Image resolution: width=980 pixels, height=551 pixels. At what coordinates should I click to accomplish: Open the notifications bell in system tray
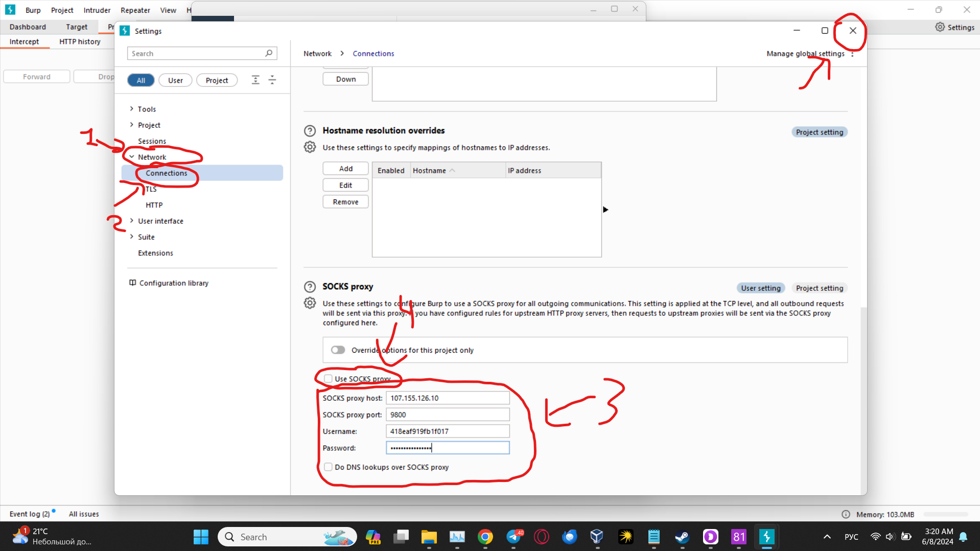point(963,537)
